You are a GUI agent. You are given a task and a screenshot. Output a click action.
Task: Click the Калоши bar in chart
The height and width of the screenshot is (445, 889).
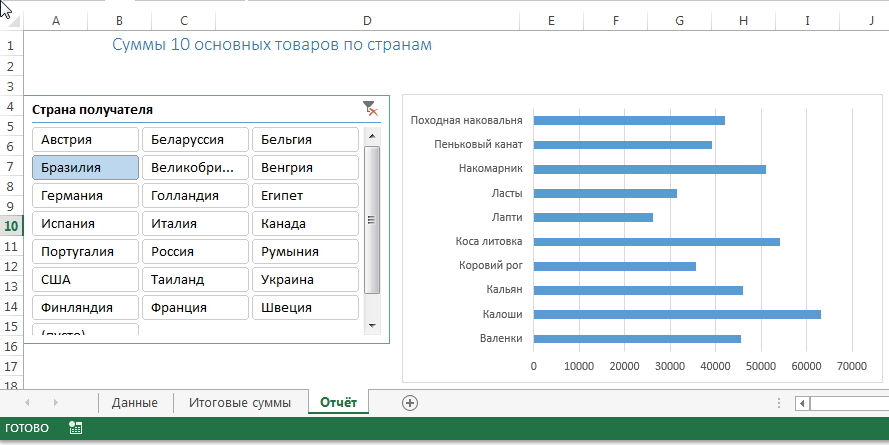(677, 315)
